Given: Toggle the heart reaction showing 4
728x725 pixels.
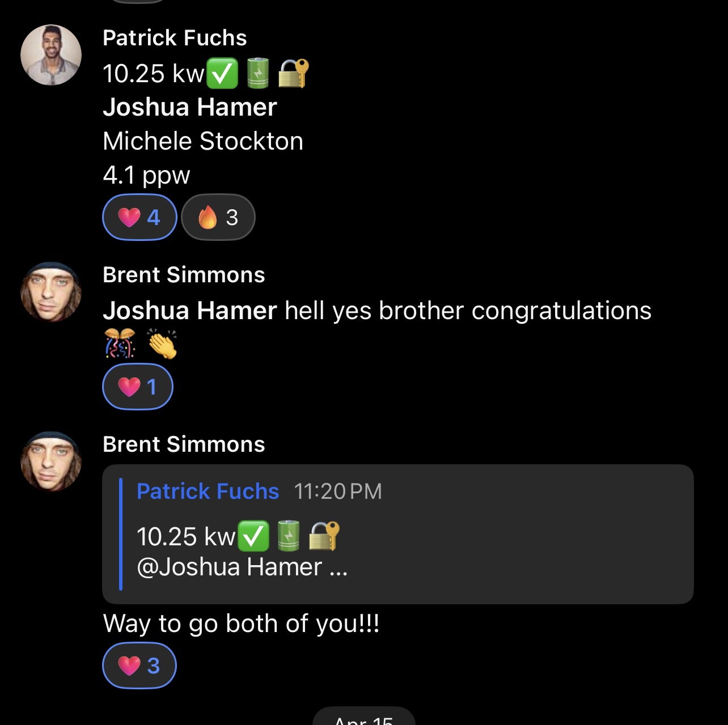Looking at the screenshot, I should [139, 217].
